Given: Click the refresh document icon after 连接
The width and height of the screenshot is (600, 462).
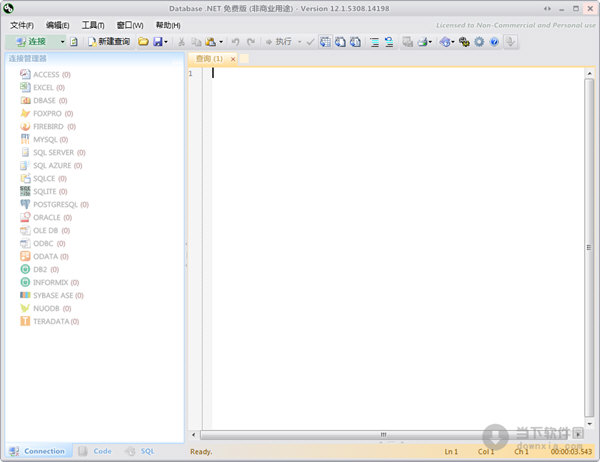Looking at the screenshot, I should pos(74,42).
